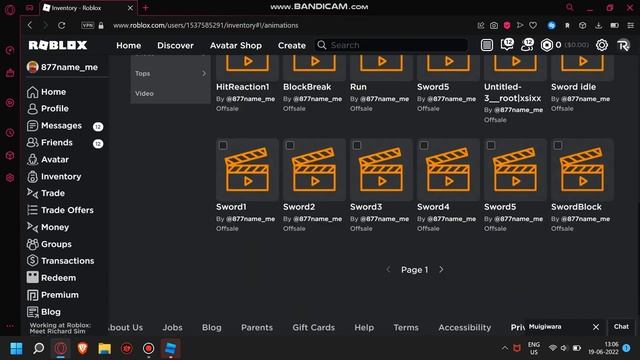
Task: Toggle the VPN badge in address bar
Action: pyautogui.click(x=87, y=25)
